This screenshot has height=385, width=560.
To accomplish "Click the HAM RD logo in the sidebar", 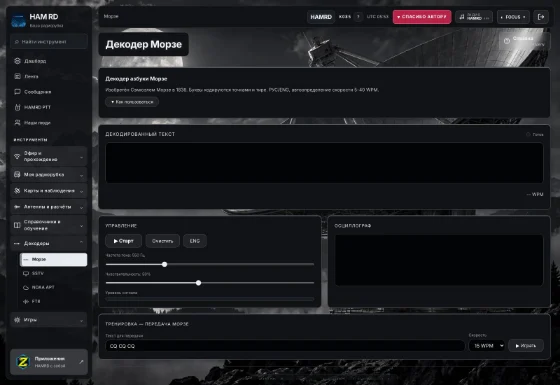I will tap(18, 20).
